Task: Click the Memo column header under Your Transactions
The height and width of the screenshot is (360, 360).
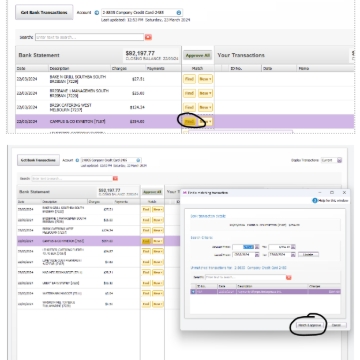Action: pyautogui.click(x=325, y=68)
